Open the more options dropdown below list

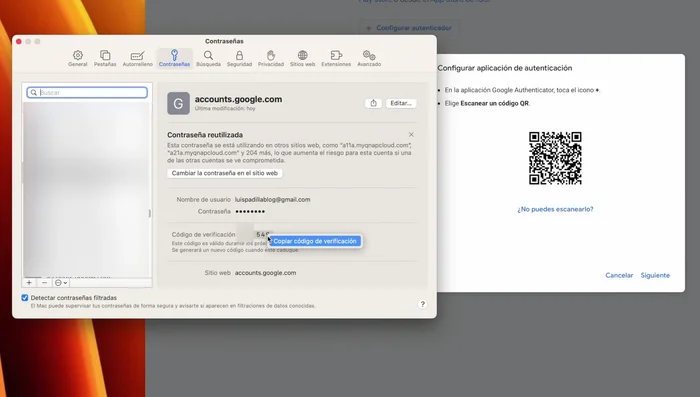point(61,283)
